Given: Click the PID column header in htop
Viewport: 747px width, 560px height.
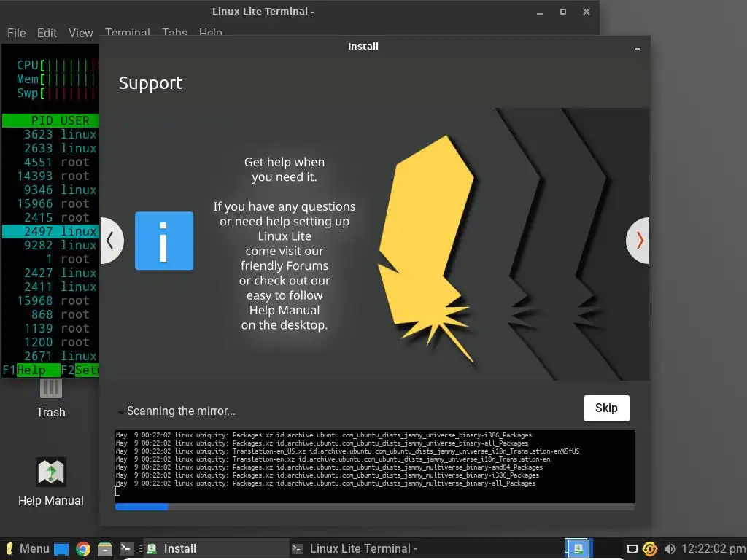Looking at the screenshot, I should pos(42,120).
